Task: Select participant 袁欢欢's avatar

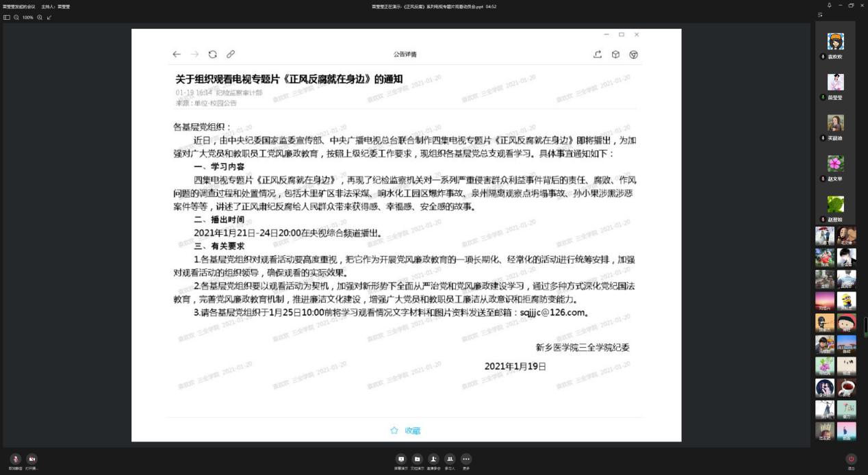Action: [835, 42]
